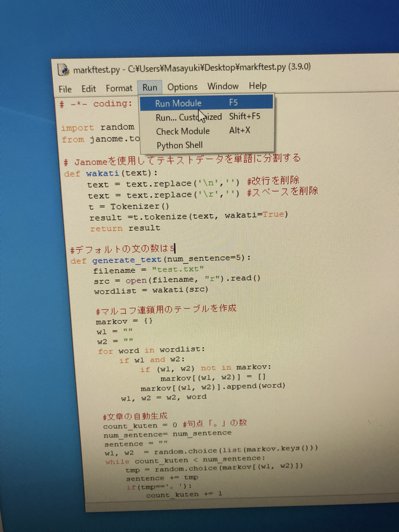Open Python Shell from the Run menu
The width and height of the screenshot is (399, 532).
point(207,145)
